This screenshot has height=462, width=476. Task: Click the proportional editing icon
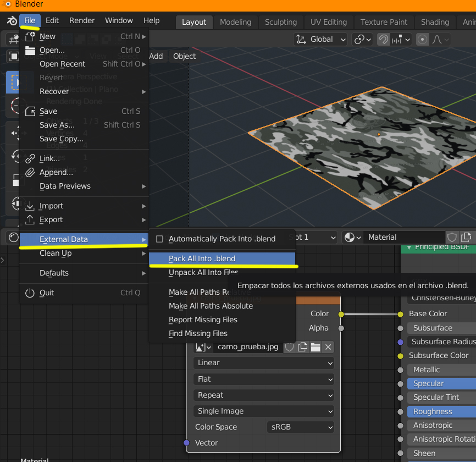[x=423, y=40]
